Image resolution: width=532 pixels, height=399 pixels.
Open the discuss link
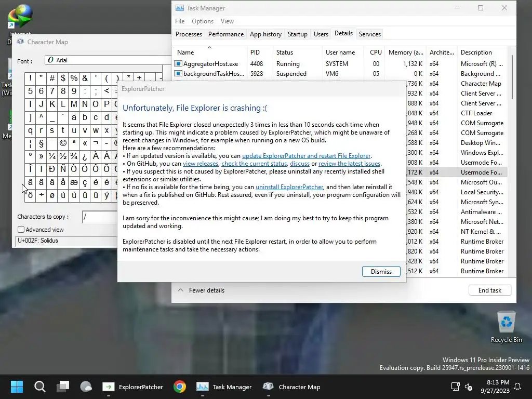coord(300,164)
